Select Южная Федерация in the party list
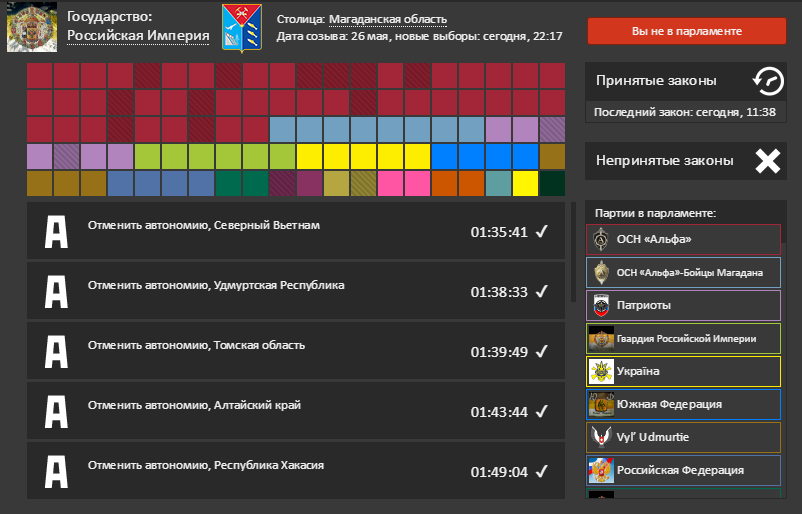Screen dimensions: 802x514 (669, 404)
